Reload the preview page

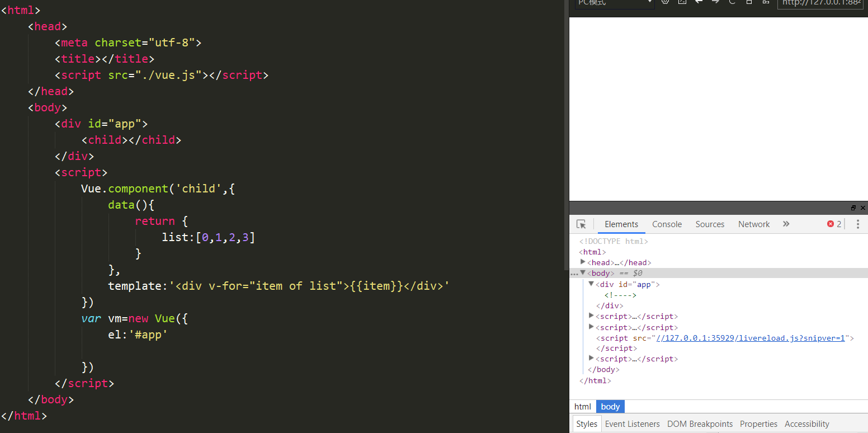pyautogui.click(x=732, y=2)
